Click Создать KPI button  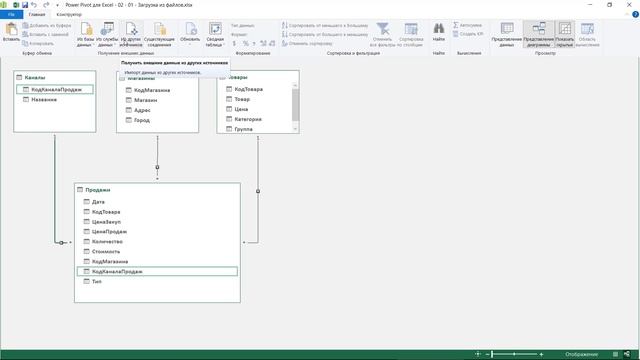[468, 34]
